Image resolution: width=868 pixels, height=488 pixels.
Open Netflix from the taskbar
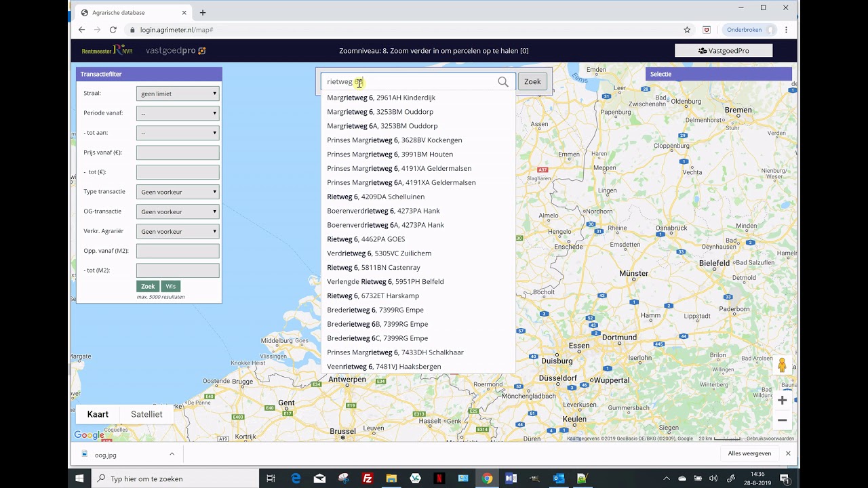click(x=439, y=479)
